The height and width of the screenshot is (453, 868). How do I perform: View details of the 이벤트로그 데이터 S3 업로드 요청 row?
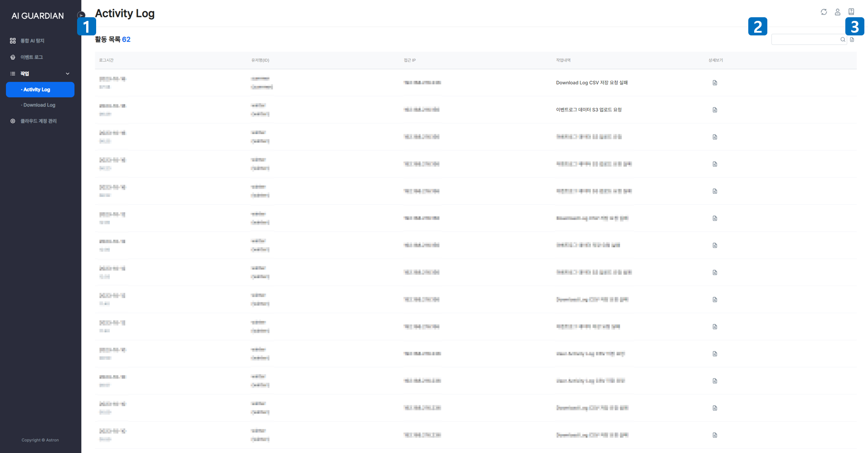(x=715, y=110)
